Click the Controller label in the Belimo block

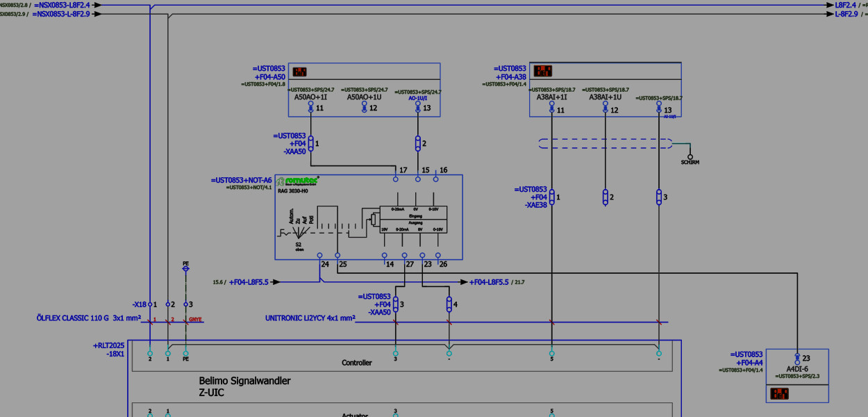(357, 363)
